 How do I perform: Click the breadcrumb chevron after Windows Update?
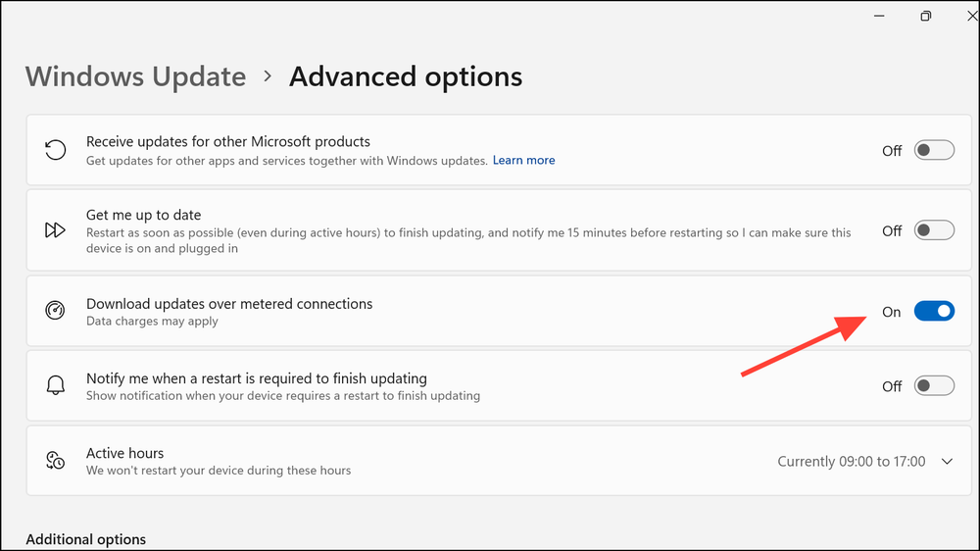pyautogui.click(x=268, y=76)
